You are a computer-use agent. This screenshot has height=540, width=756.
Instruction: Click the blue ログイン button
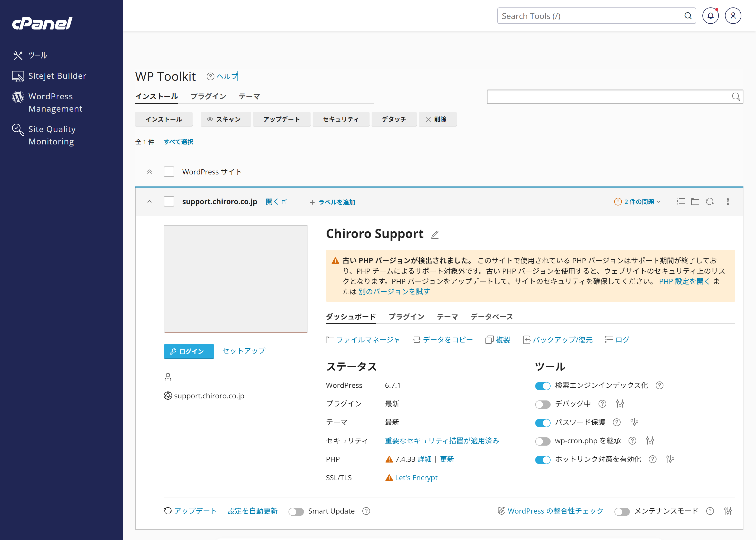pos(189,351)
